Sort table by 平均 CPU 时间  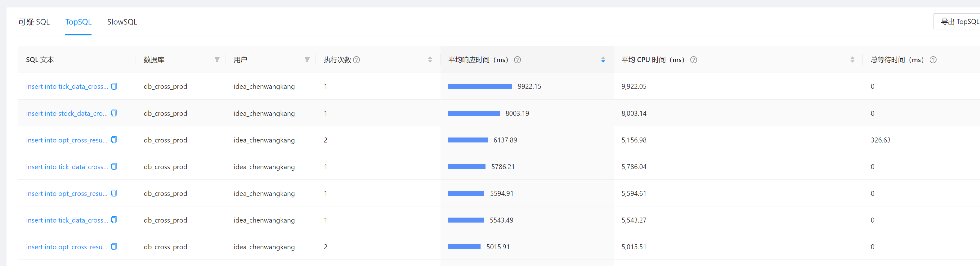coord(852,60)
